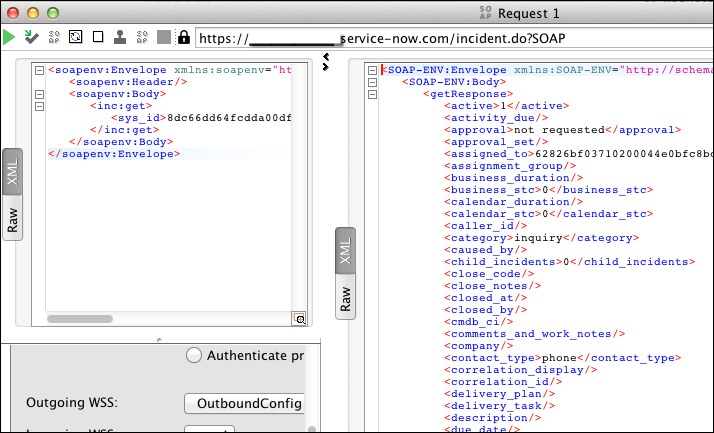714x433 pixels.
Task: Click the 'assigned_to' line in the response
Action: 579,154
